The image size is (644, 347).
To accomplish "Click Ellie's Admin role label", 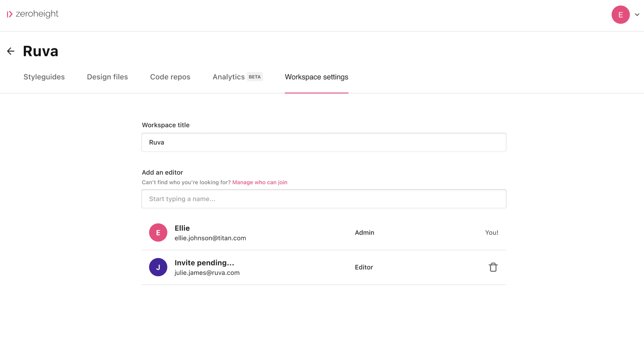I will pyautogui.click(x=365, y=233).
